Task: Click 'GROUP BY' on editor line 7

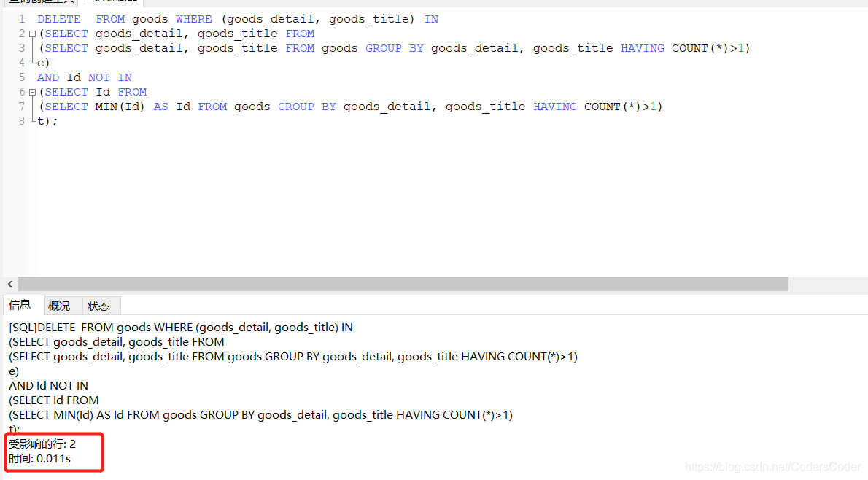Action: [306, 107]
